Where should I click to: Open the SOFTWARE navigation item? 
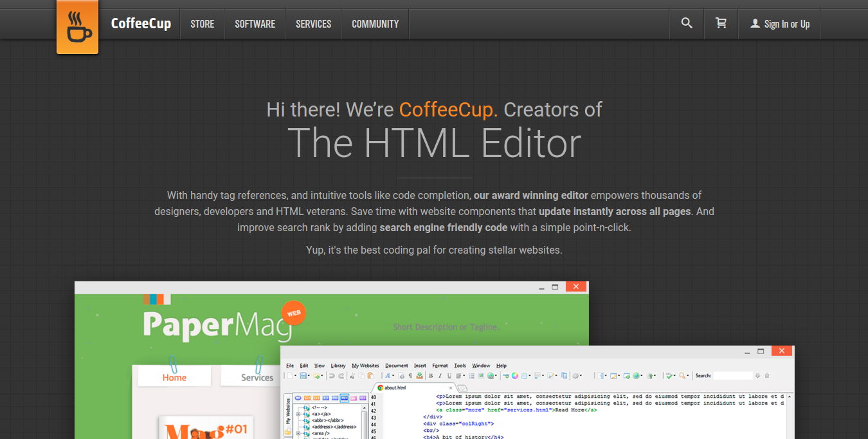coord(255,23)
